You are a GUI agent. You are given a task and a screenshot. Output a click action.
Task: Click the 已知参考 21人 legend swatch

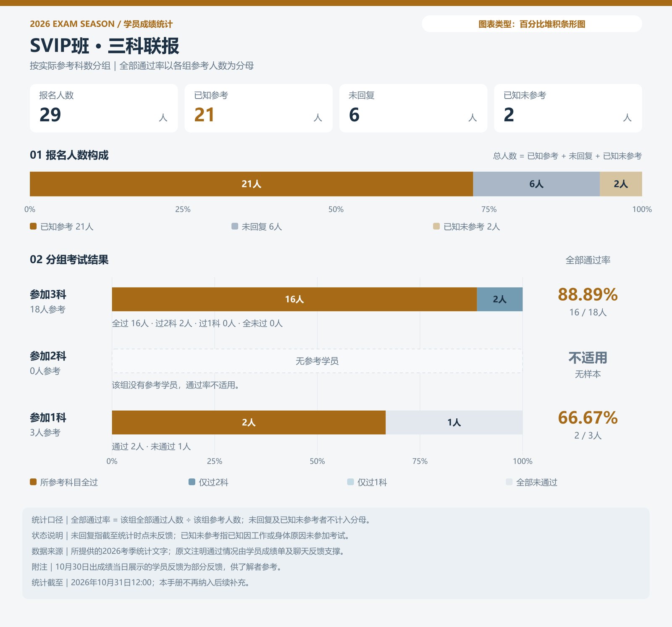point(33,226)
